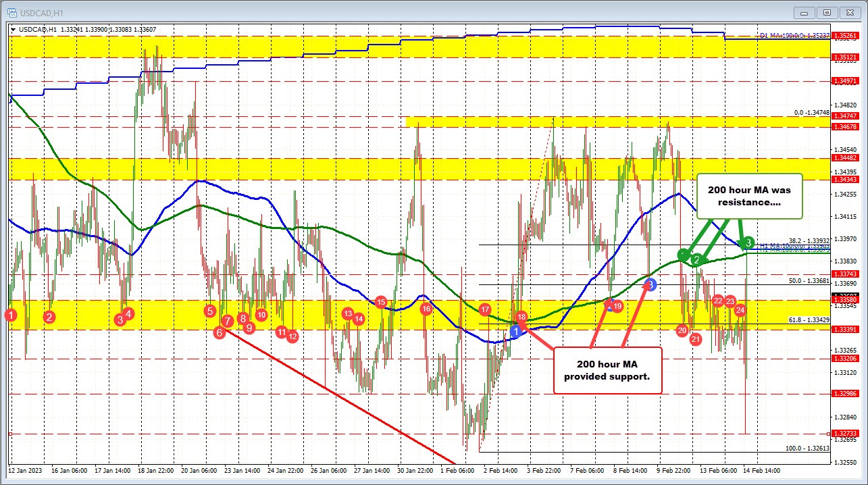Click red circle marker number 15
This screenshot has width=868, height=485.
[381, 302]
